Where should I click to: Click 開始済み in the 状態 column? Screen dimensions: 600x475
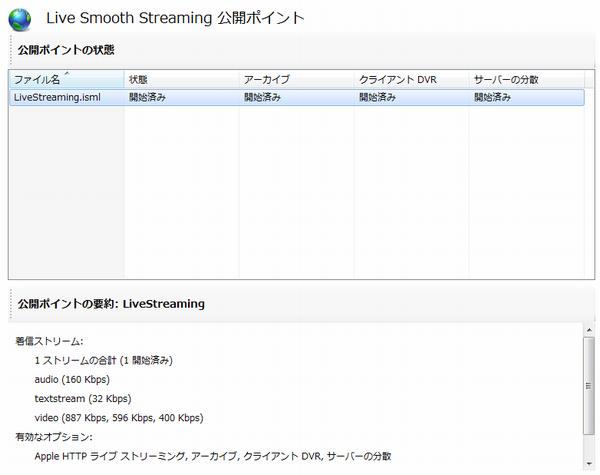coord(147,97)
